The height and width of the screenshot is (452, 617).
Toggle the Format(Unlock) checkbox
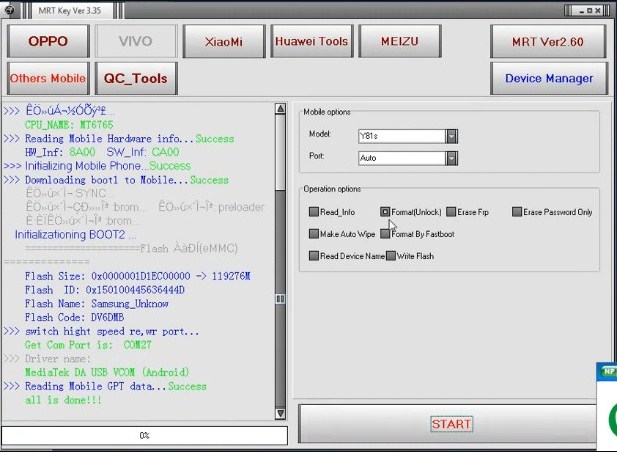tap(385, 212)
